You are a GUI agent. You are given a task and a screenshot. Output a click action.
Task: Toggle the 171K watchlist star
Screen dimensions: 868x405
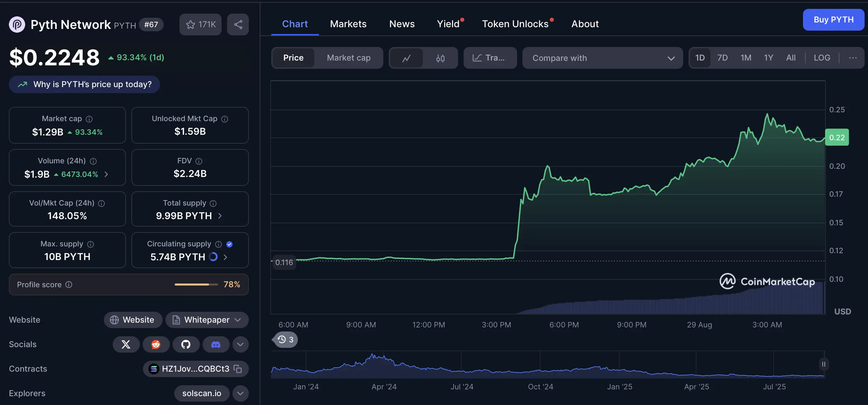coord(200,24)
